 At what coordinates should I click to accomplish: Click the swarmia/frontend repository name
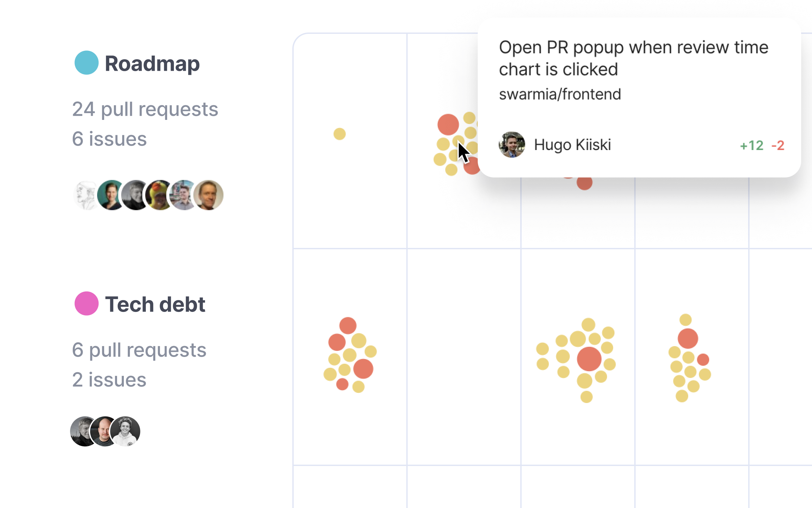[560, 94]
